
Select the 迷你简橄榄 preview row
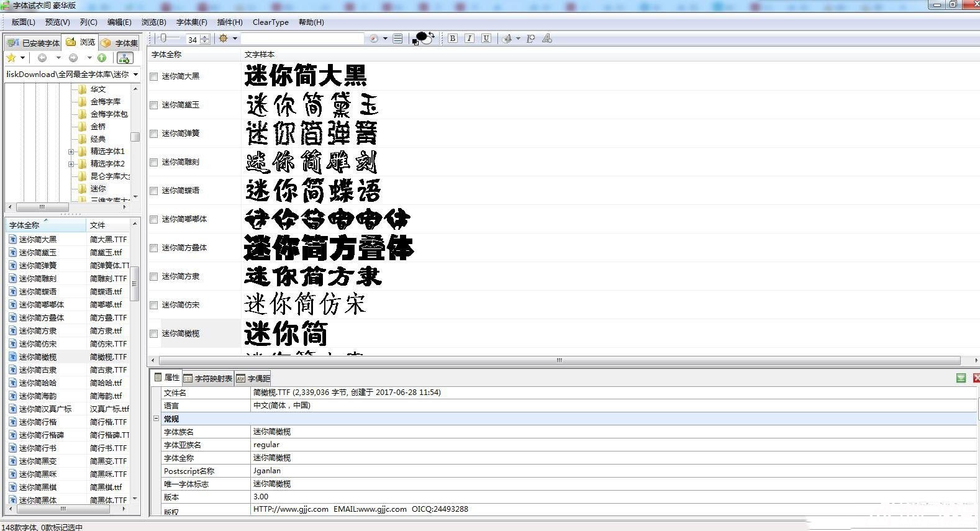coord(562,334)
